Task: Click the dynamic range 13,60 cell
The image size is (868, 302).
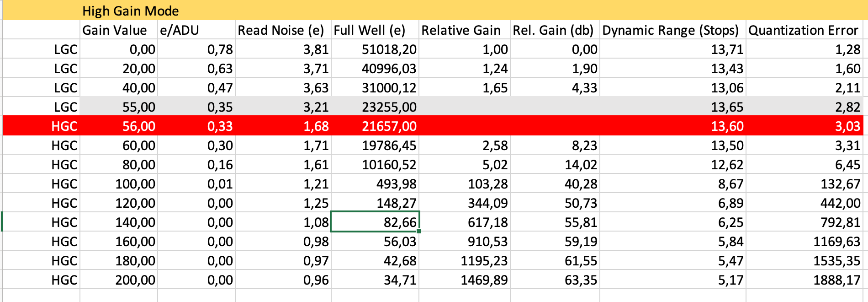Action: click(x=673, y=126)
